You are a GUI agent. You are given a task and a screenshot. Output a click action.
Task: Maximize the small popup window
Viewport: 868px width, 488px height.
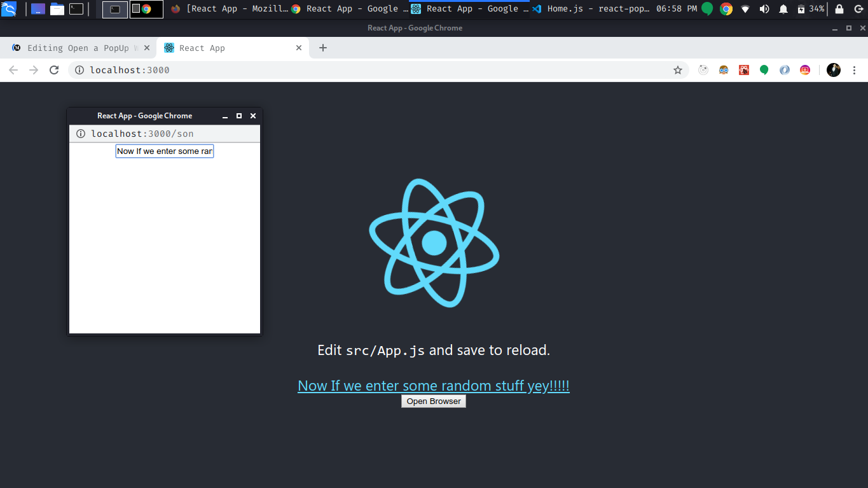pyautogui.click(x=239, y=116)
